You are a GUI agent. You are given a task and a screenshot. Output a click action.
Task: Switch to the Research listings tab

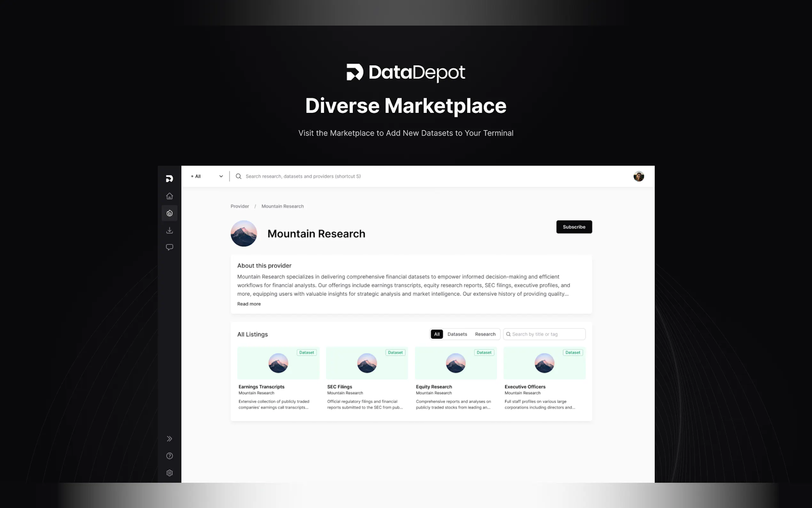(485, 334)
